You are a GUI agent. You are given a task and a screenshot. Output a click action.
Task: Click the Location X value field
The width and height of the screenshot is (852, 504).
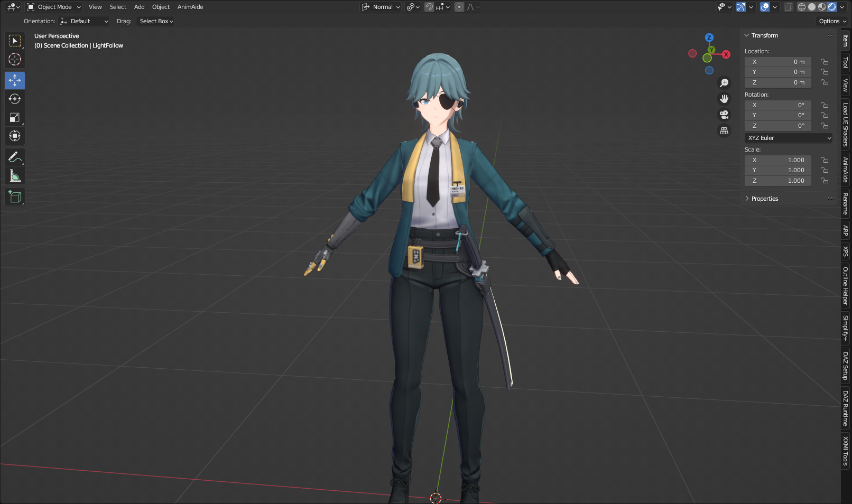pos(778,62)
